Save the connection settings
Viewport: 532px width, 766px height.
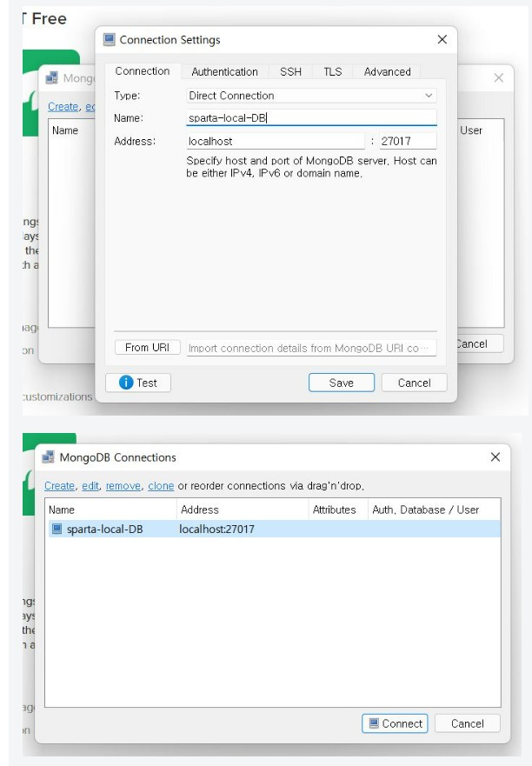coord(342,383)
